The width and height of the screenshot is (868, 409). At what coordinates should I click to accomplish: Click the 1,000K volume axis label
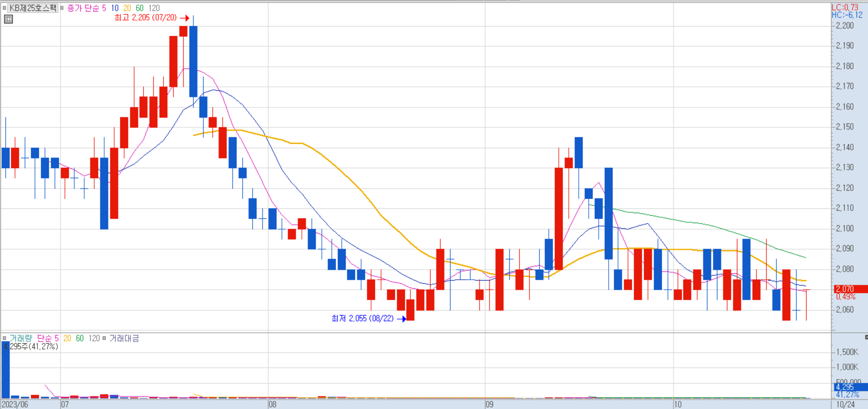pyautogui.click(x=848, y=367)
